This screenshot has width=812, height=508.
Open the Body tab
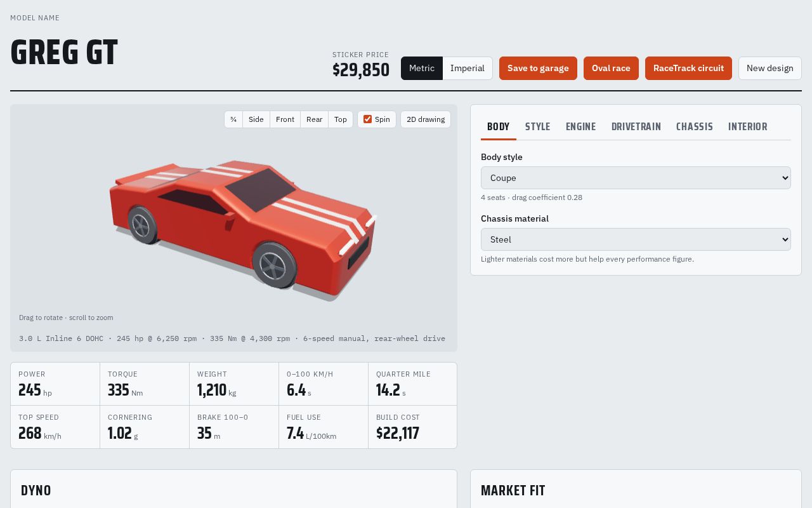(499, 127)
